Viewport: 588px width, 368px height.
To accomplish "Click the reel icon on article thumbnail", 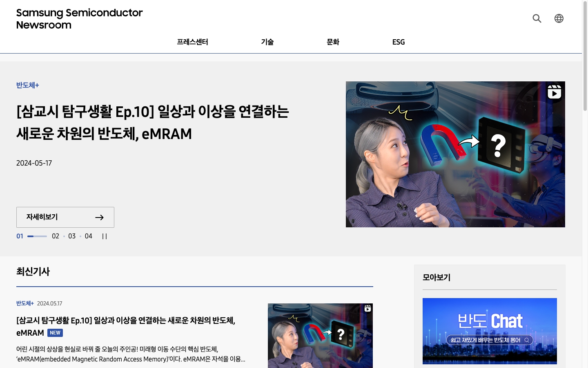I will [x=367, y=309].
